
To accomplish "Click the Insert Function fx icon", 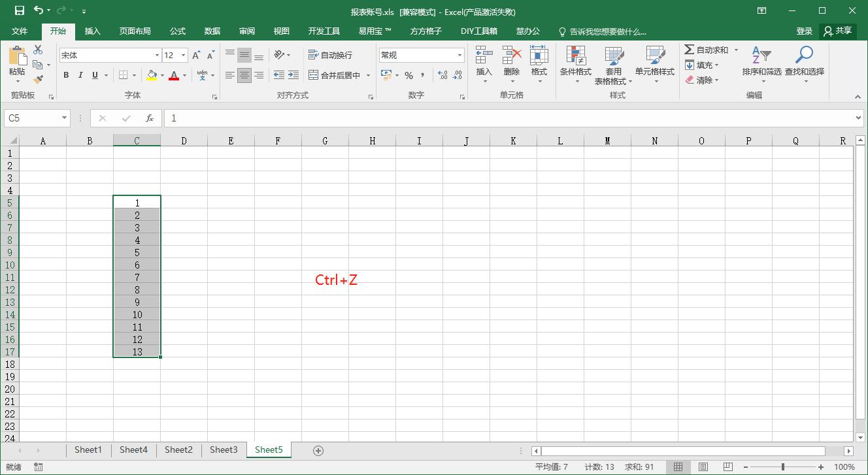I will (150, 118).
